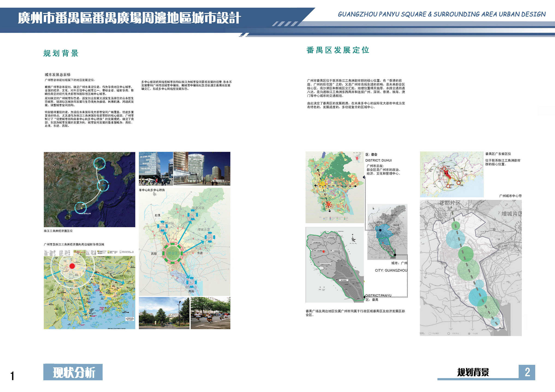Open the night photo of skyscrapers
555x392 pixels.
pyautogui.click(x=202, y=169)
